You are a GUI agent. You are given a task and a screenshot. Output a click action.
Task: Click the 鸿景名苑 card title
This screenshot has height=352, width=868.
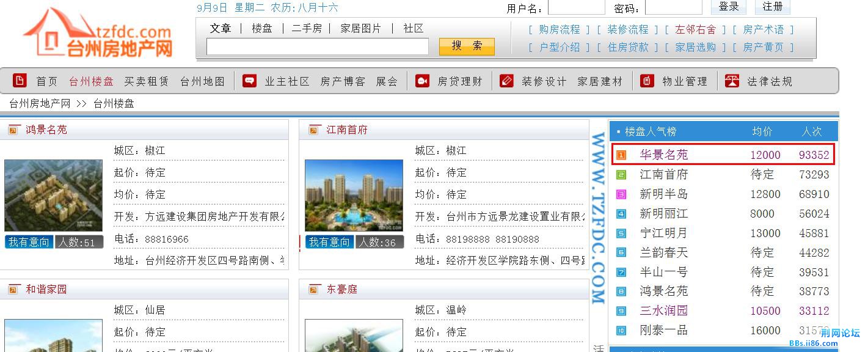46,130
